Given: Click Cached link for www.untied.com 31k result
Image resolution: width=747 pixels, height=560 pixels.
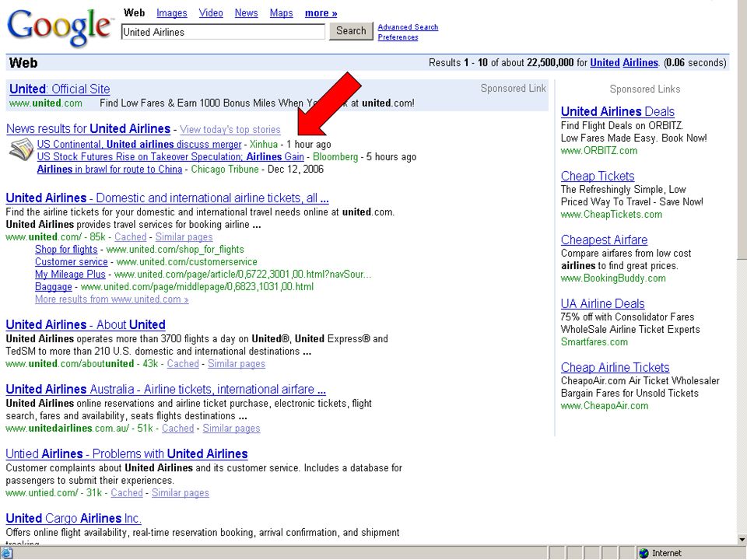Looking at the screenshot, I should (x=127, y=493).
